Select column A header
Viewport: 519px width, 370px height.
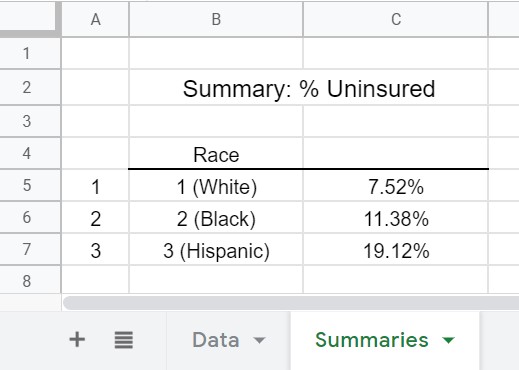[95, 19]
